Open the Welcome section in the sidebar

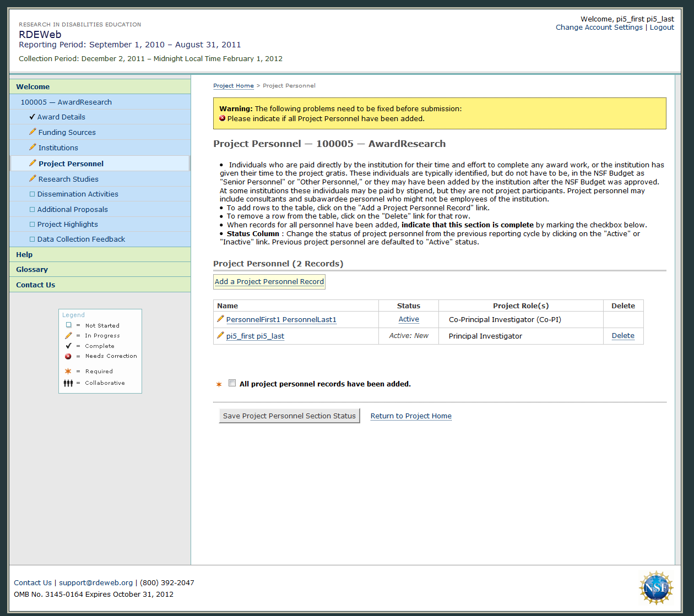33,86
